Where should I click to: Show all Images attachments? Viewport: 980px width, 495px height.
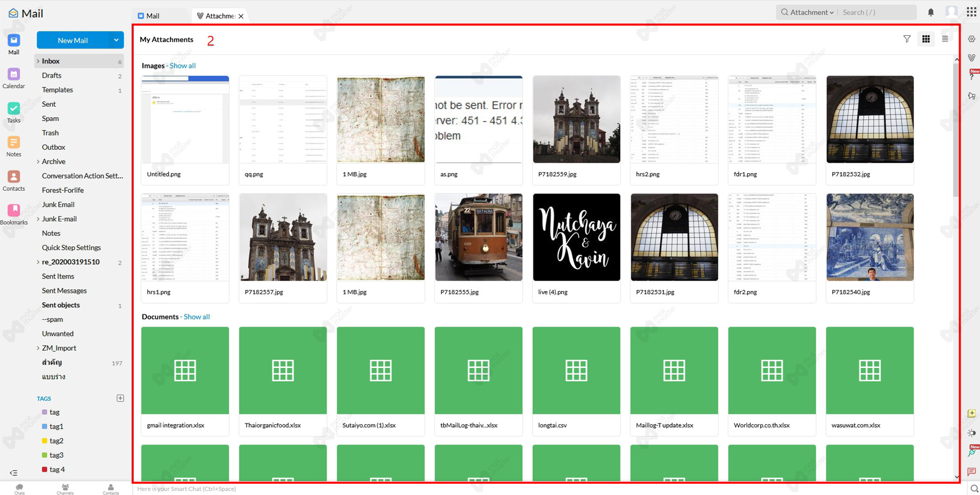coord(182,66)
